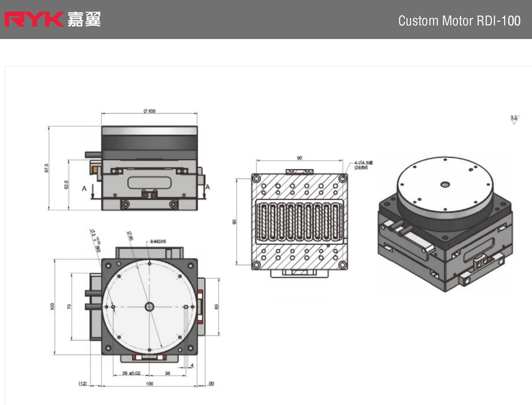
Task: Click the 38 ±0.02 tolerance dimension
Action: click(131, 373)
